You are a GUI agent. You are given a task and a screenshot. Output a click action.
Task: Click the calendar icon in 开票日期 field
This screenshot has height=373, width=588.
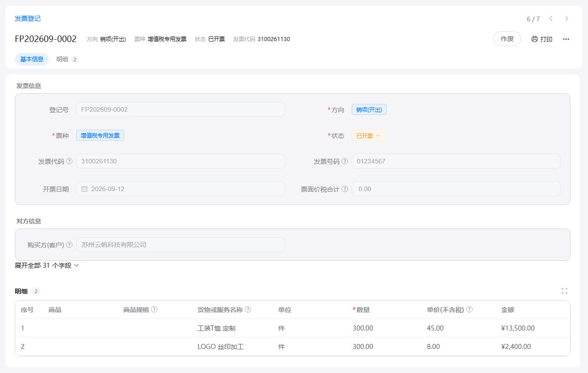[x=84, y=189]
